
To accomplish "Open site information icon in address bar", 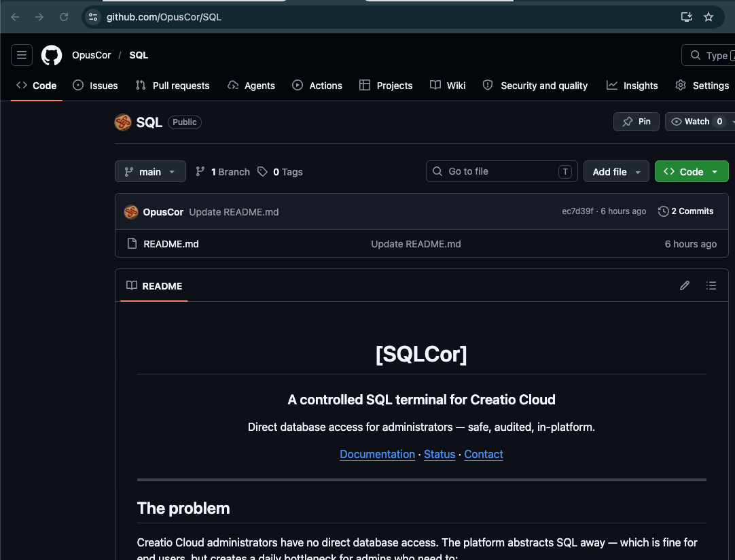I will pyautogui.click(x=93, y=17).
